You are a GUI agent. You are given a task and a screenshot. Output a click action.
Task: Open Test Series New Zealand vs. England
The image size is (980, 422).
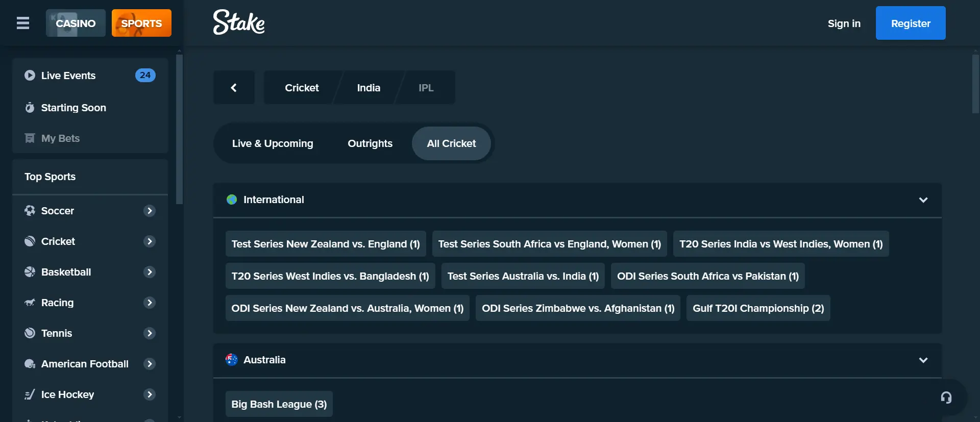(326, 244)
